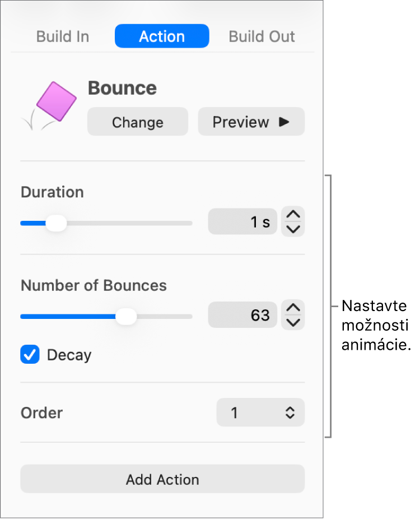Click the Preview play triangle icon
Screen dimensions: 420x519
[284, 122]
